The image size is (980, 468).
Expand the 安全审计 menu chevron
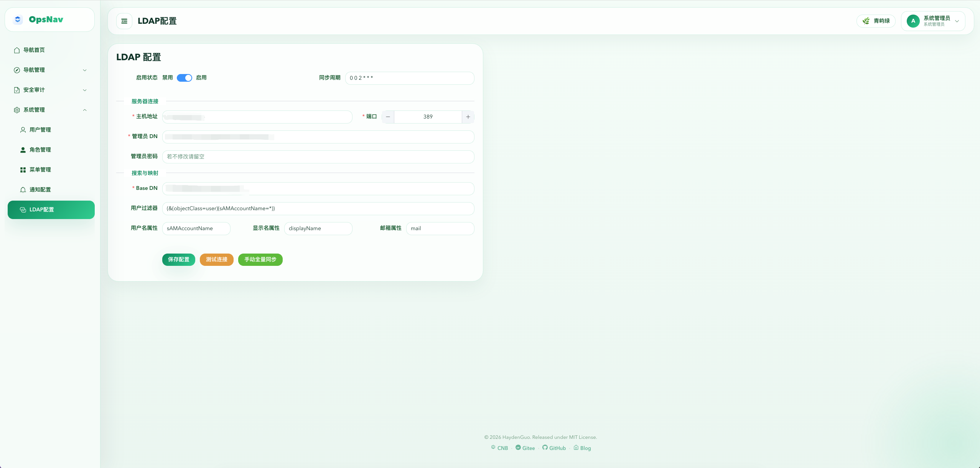pyautogui.click(x=85, y=90)
